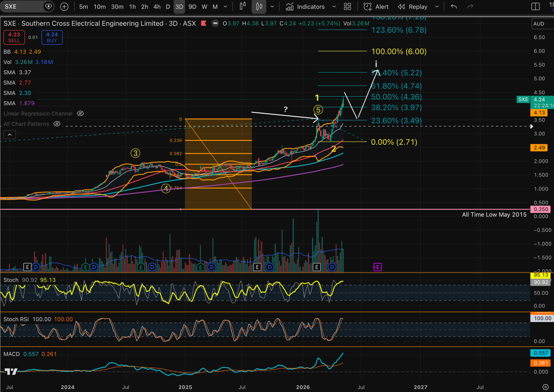554x392 pixels.
Task: Select the SMA 2.30 legend
Action: point(17,93)
